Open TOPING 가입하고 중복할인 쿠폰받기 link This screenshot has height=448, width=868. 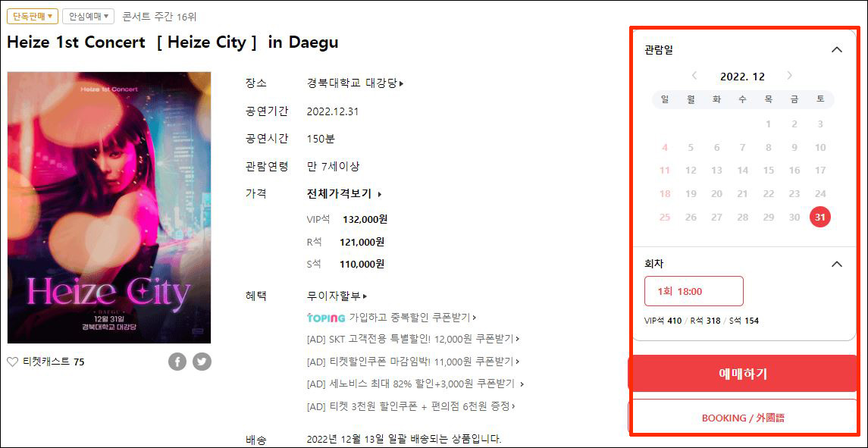391,318
